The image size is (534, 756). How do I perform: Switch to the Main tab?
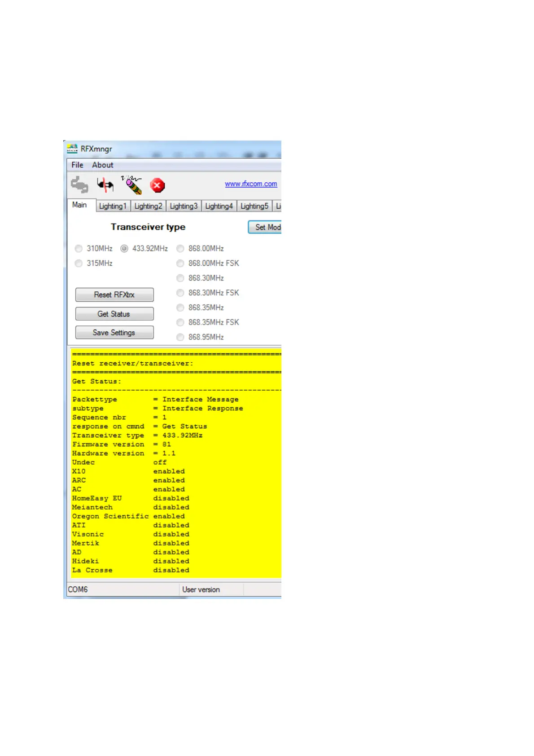[x=80, y=205]
